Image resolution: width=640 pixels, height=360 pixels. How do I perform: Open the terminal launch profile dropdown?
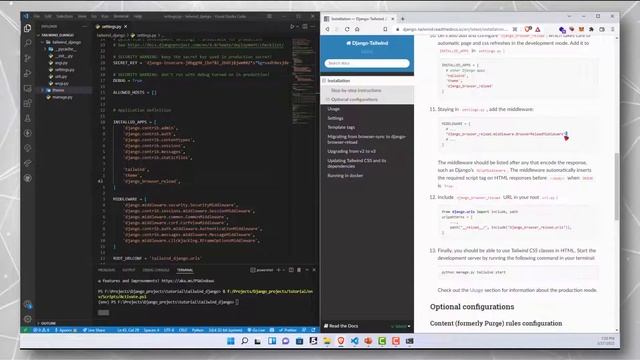click(x=284, y=270)
